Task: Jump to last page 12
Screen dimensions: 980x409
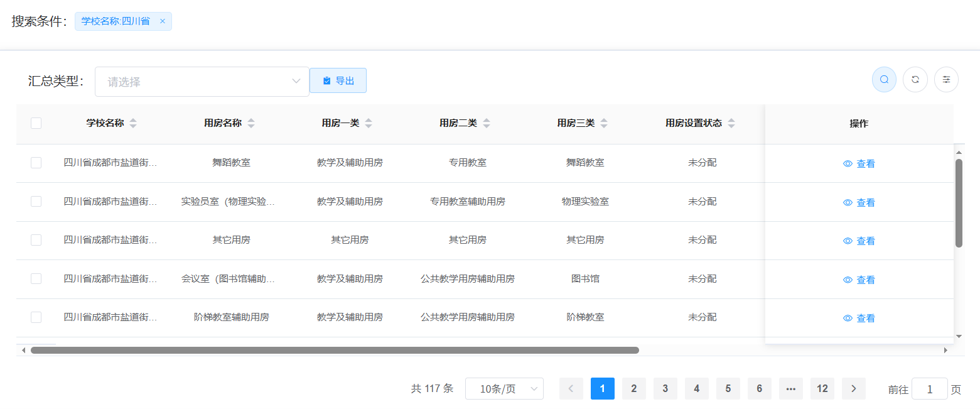Action: click(x=822, y=389)
